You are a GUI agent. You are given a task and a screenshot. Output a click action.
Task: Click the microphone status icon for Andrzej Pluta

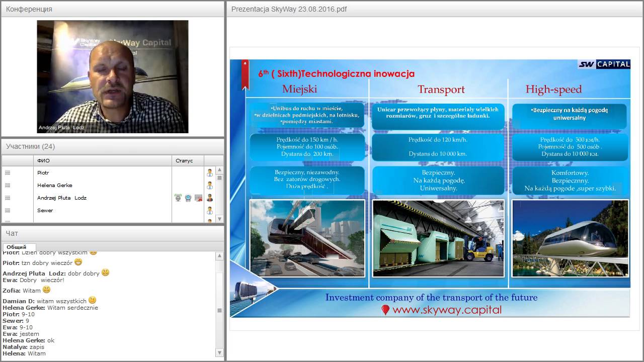[x=178, y=198]
